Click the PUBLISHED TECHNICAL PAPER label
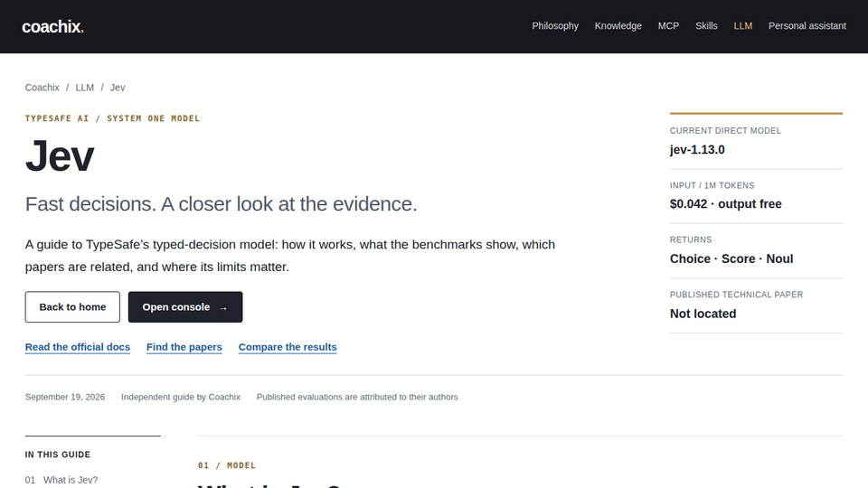The width and height of the screenshot is (868, 488). point(736,295)
